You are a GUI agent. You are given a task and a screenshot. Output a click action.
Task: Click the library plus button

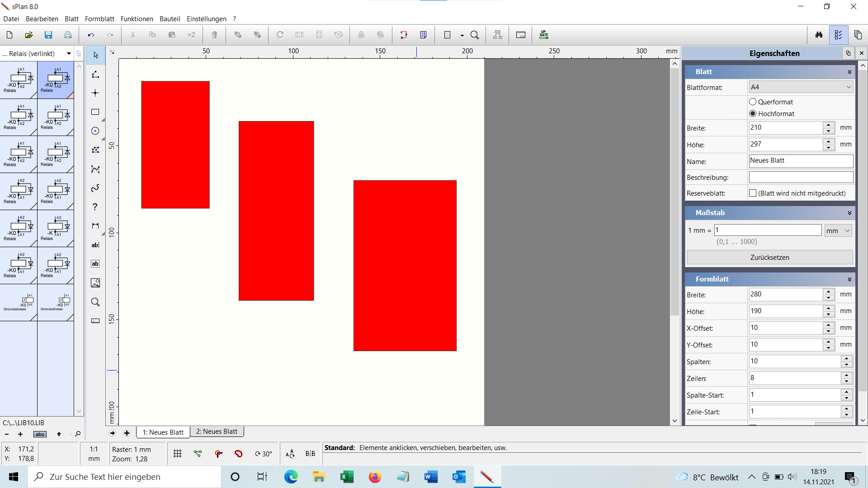point(20,434)
